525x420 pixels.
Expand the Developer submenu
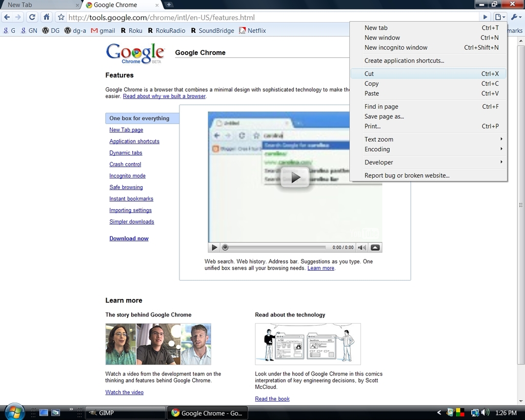coord(429,162)
